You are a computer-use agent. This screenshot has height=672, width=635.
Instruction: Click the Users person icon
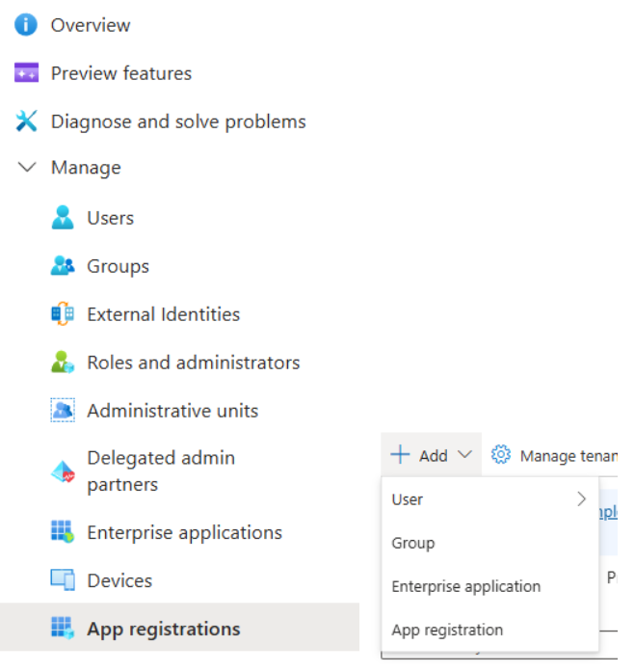(x=63, y=218)
